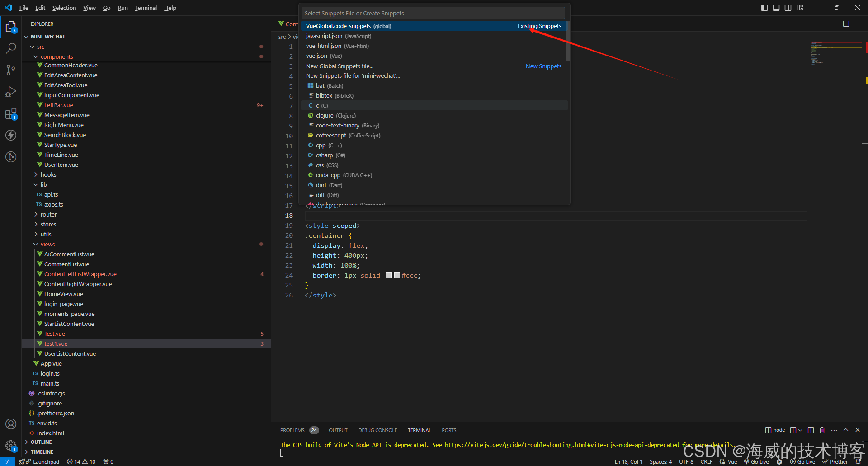The height and width of the screenshot is (466, 868).
Task: Click the git graph icon in activity bar
Action: tap(11, 157)
